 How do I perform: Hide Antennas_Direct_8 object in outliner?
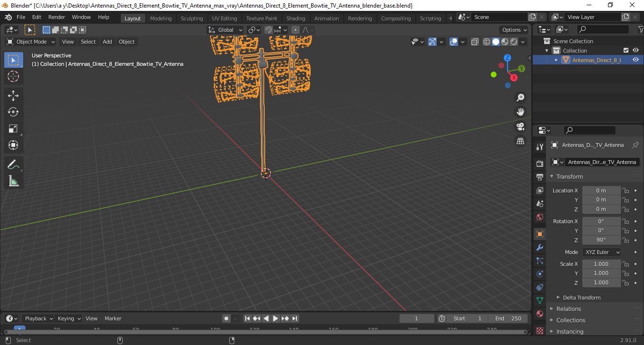[636, 60]
